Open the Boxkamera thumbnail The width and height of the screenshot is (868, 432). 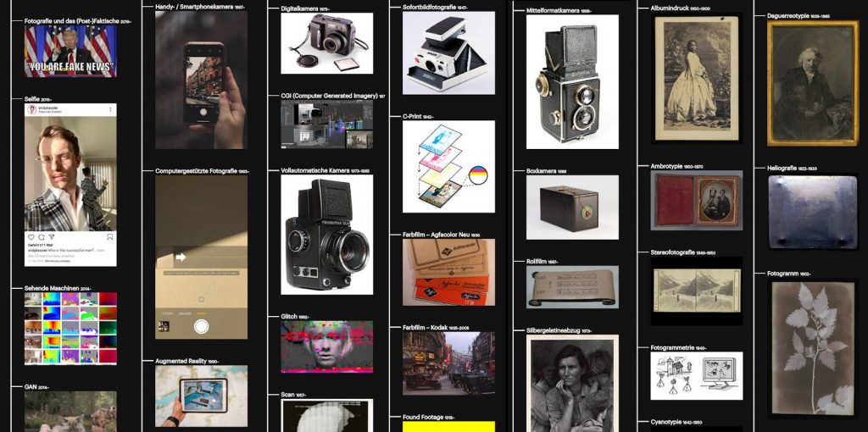tap(572, 208)
